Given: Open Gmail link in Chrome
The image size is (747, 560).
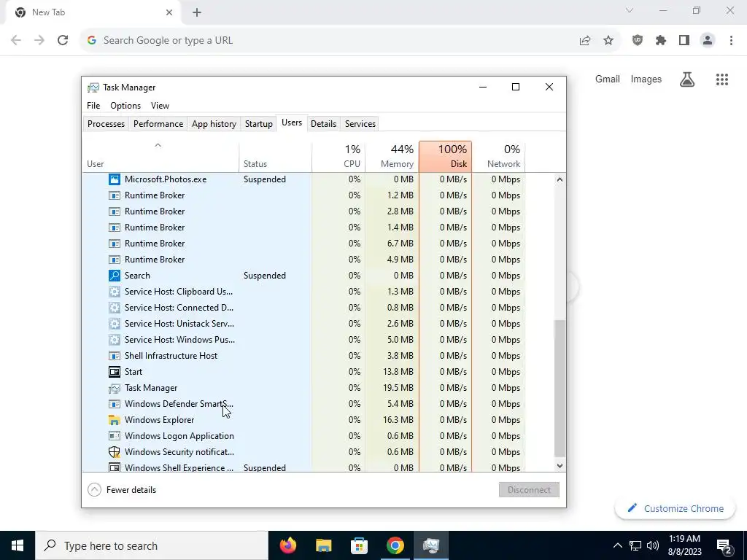Looking at the screenshot, I should (x=608, y=79).
